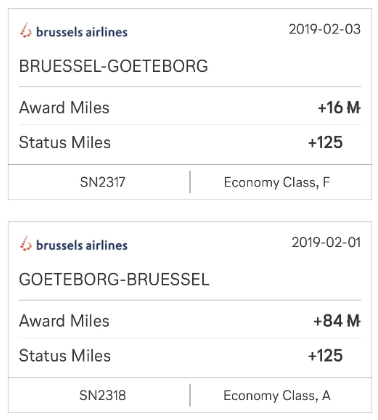Click Status Miles row in the second card
This screenshot has width=378, height=420.
click(190, 356)
